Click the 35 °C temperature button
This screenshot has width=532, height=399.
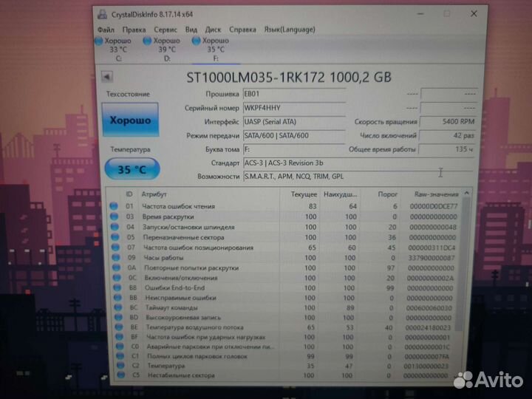[x=132, y=169]
